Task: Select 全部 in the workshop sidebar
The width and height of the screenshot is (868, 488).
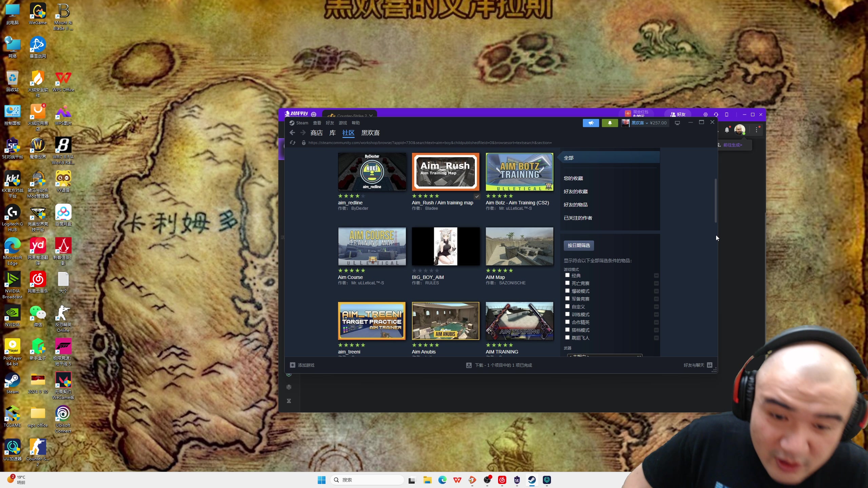Action: pos(610,158)
